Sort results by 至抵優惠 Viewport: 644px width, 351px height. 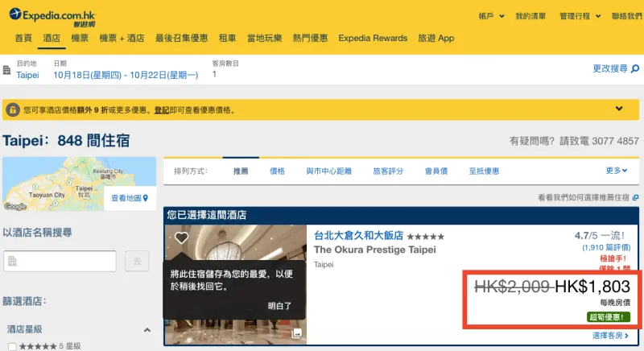485,171
